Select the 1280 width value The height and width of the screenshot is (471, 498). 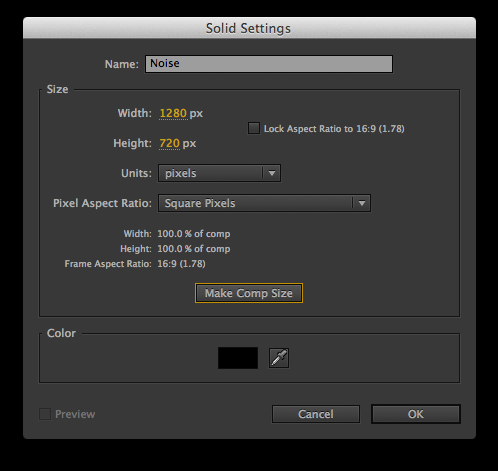(173, 113)
